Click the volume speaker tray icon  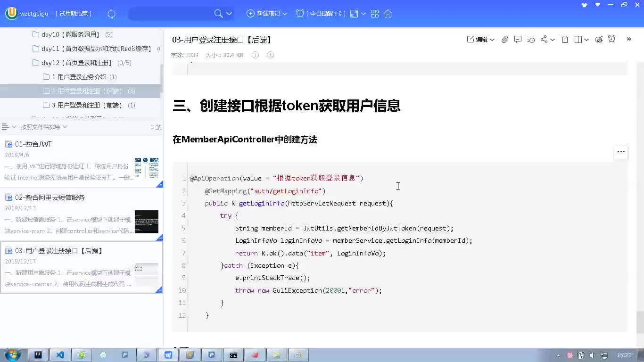[x=592, y=355]
